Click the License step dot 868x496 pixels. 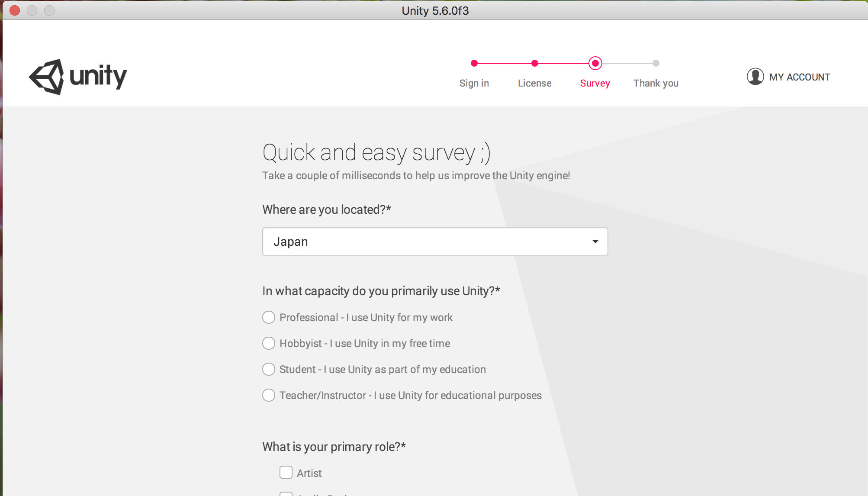point(535,63)
